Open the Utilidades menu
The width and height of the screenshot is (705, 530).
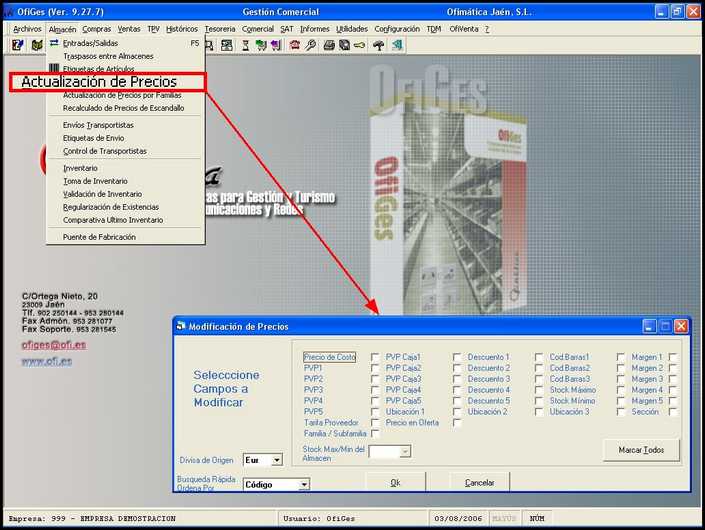pyautogui.click(x=352, y=29)
